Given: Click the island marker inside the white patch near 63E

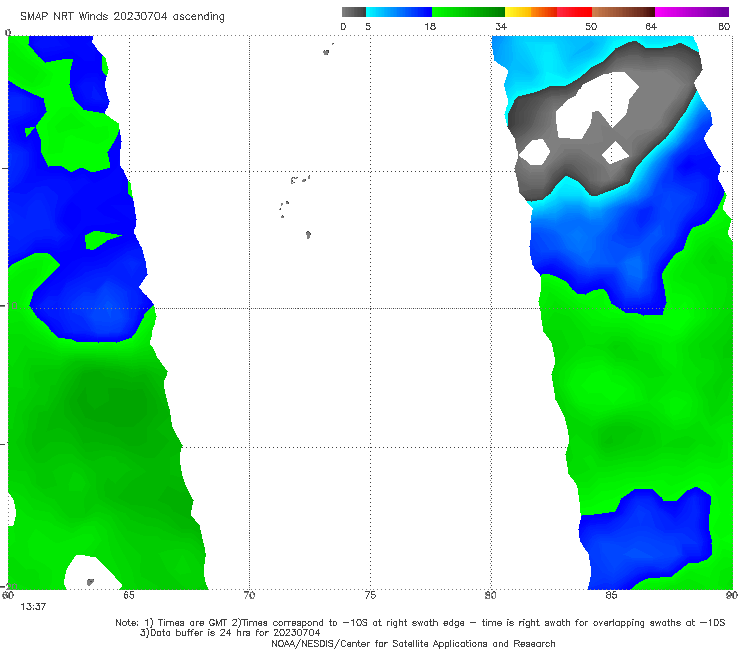Looking at the screenshot, I should click(91, 582).
